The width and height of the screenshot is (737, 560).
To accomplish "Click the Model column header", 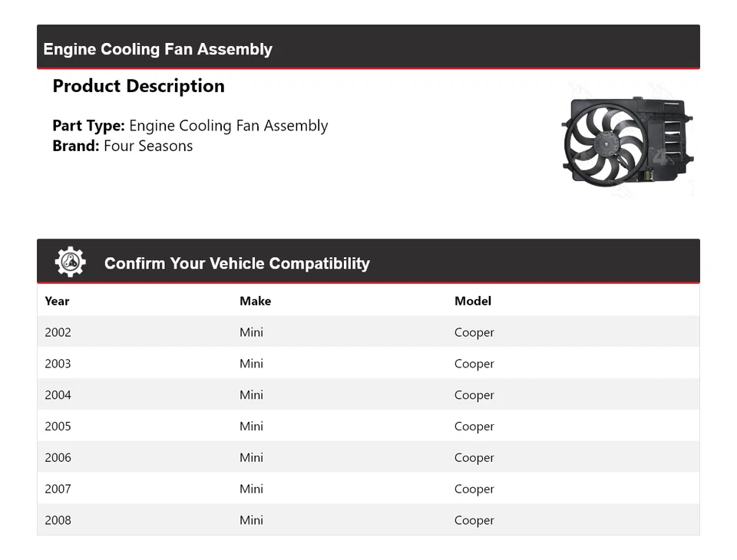I will click(x=473, y=301).
